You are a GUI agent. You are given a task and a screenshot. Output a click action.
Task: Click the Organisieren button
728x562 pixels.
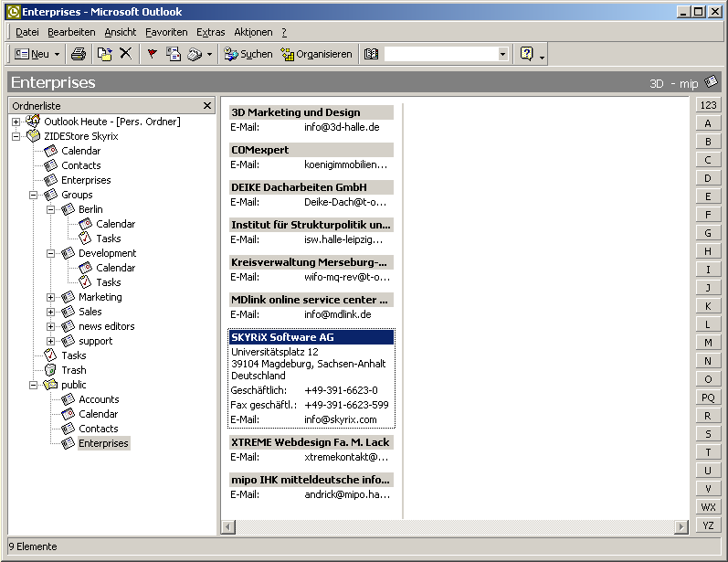click(x=317, y=54)
